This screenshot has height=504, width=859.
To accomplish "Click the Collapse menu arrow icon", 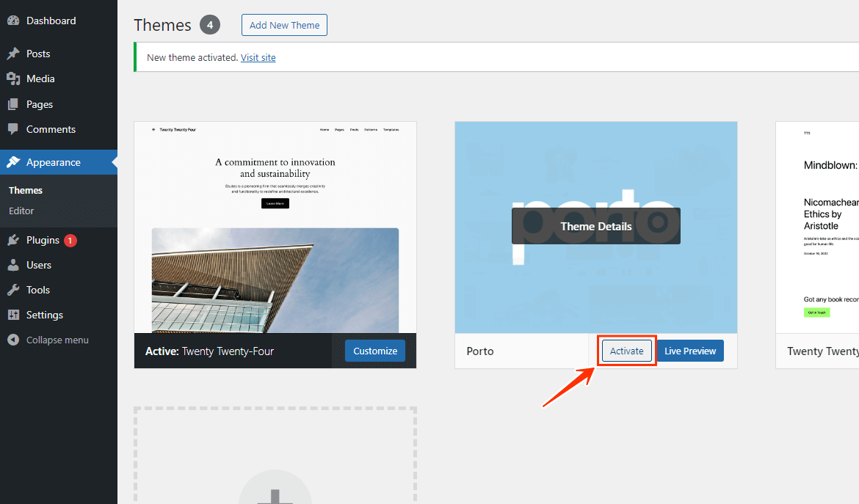I will tap(13, 340).
